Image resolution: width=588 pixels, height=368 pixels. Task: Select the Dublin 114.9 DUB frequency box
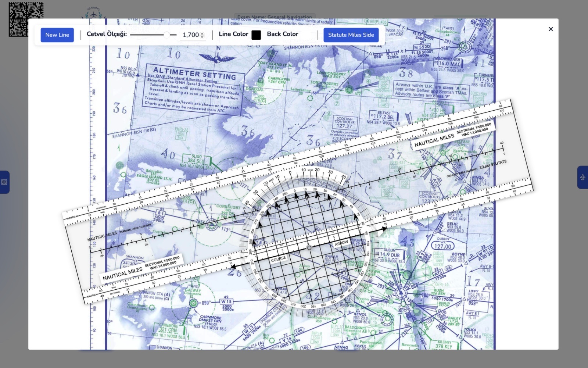point(389,254)
